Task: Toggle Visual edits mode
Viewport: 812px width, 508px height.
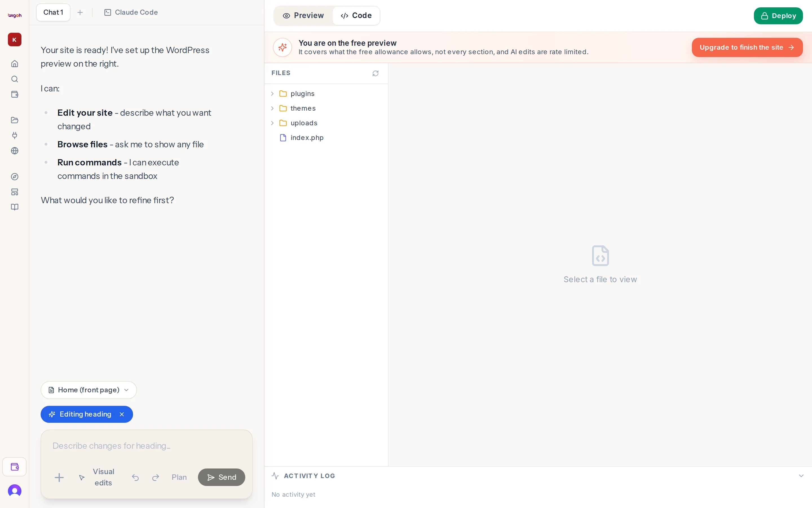Action: point(97,477)
